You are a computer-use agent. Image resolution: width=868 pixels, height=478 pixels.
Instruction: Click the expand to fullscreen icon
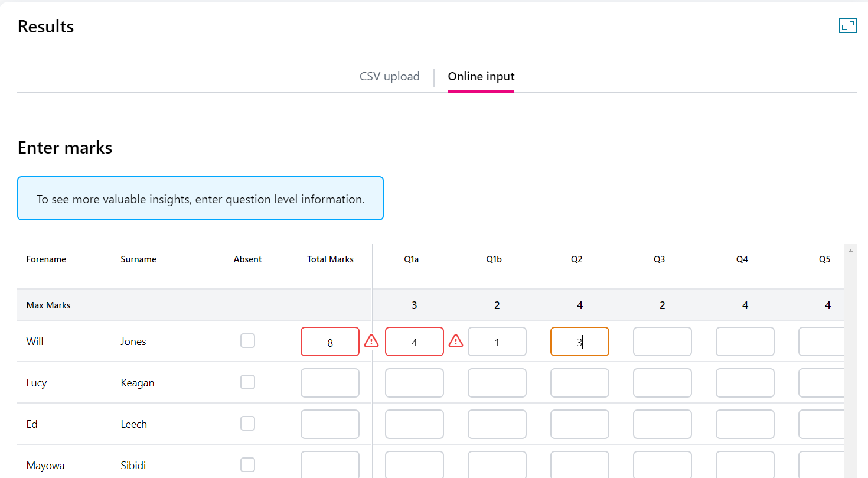[x=847, y=25]
